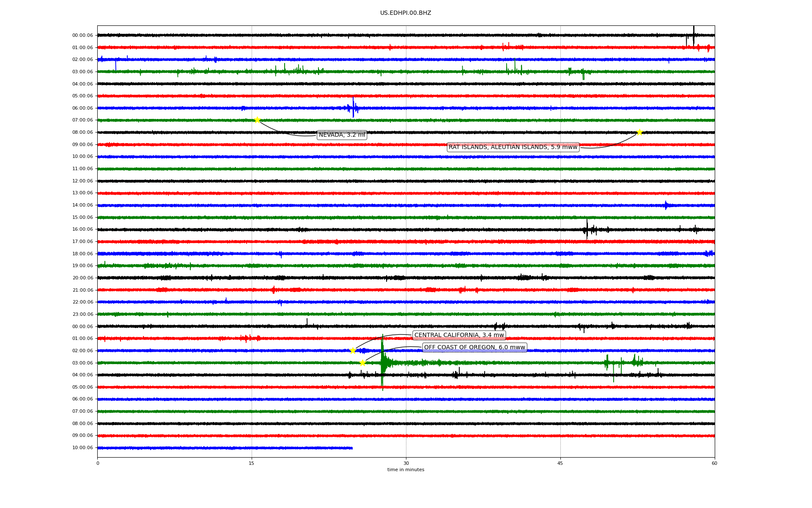This screenshot has width=812, height=508.
Task: Click the 16:00:06 trace time label
Action: point(82,229)
